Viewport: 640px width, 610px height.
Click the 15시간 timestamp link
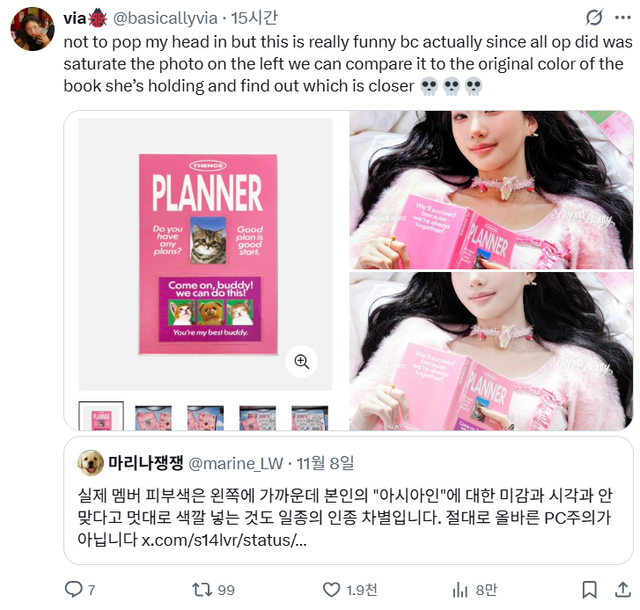[254, 18]
